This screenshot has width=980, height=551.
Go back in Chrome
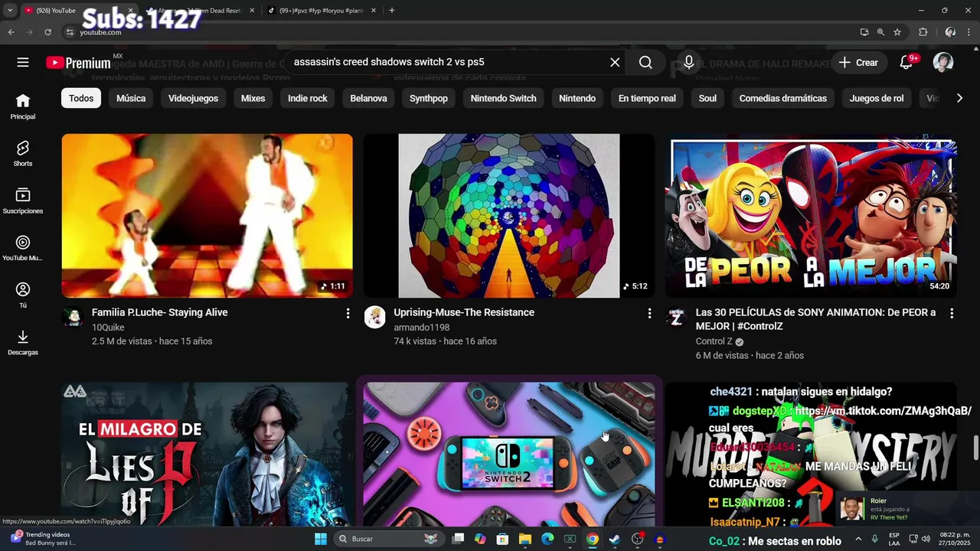click(x=11, y=32)
